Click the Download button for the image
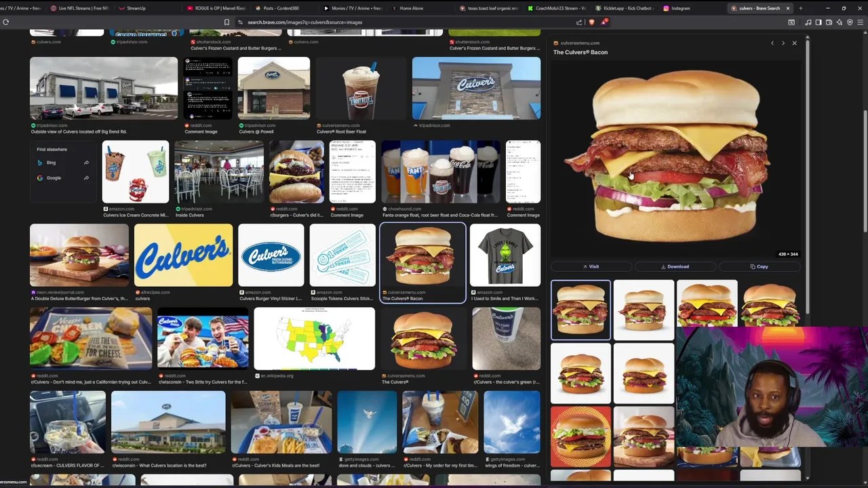This screenshot has height=488, width=868. pyautogui.click(x=675, y=266)
